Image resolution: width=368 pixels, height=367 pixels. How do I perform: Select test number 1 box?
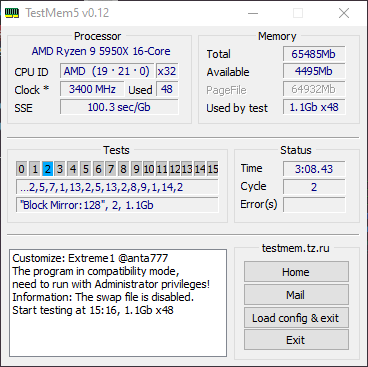(35, 169)
